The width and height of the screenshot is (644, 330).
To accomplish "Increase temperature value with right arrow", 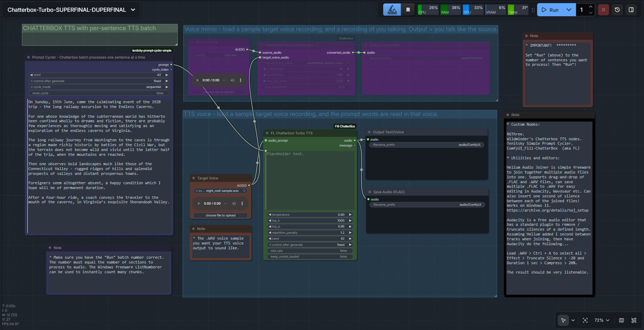I will pos(350,215).
